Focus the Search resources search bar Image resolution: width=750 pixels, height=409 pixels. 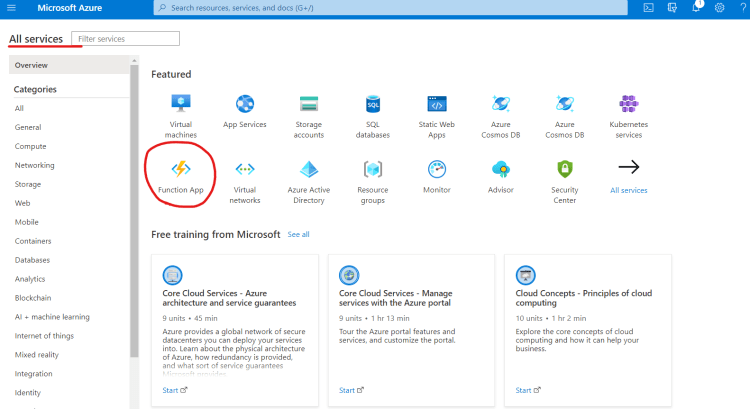pos(390,8)
